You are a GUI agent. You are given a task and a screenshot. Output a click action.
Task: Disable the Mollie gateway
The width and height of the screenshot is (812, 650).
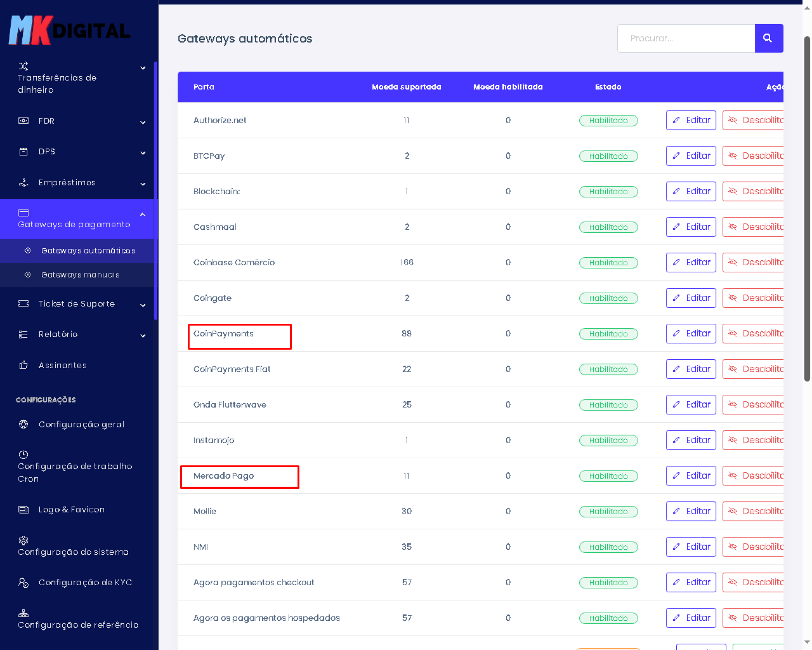click(x=754, y=511)
